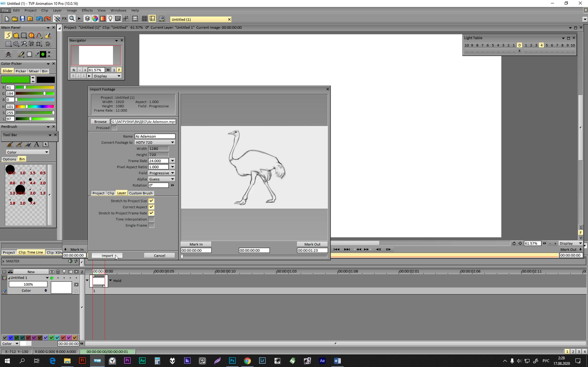Select the eyedropper icon in Main Panel
Viewport: 588px width, 367px height.
[37, 54]
